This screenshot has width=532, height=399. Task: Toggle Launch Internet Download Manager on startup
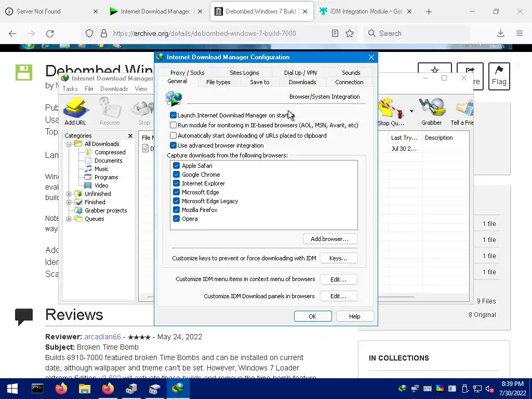pyautogui.click(x=173, y=115)
